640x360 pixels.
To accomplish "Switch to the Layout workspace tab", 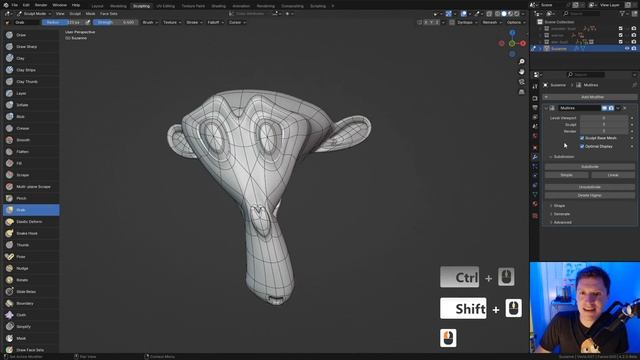I will pos(98,6).
